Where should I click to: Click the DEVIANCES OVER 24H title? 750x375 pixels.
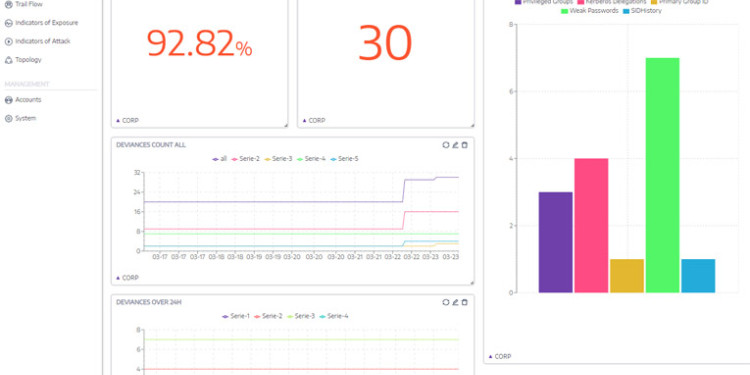[149, 302]
